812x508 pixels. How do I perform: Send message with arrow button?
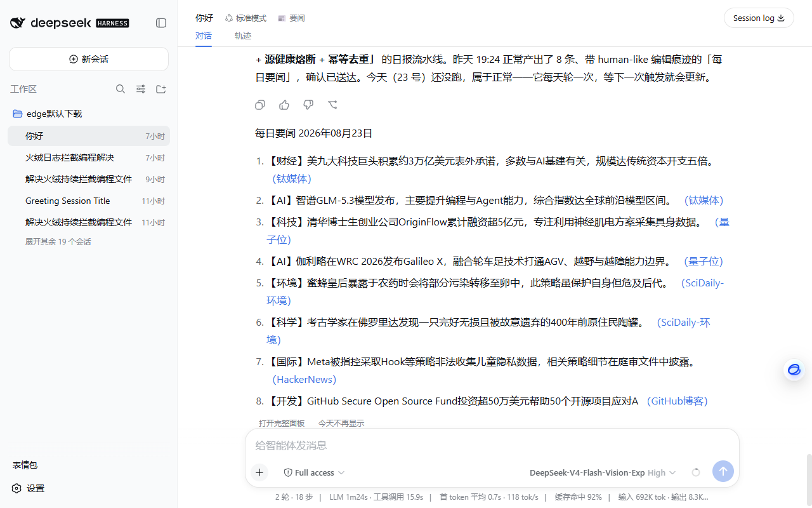(723, 471)
